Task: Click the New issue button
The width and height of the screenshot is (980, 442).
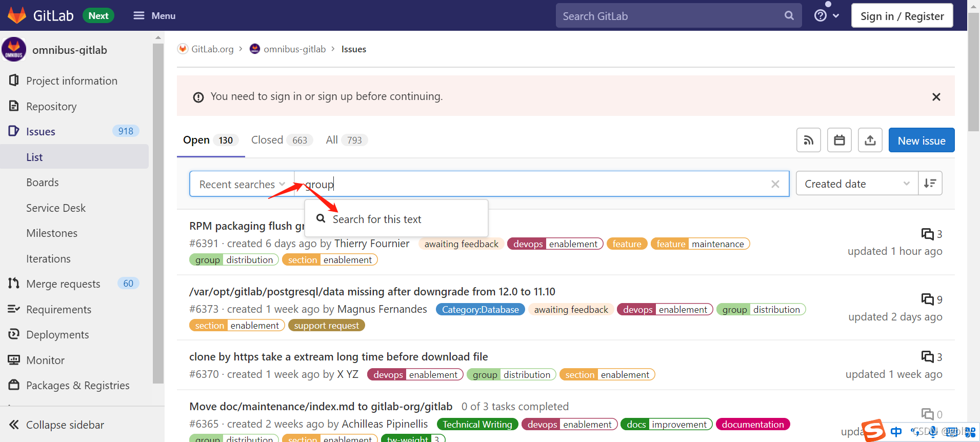Action: (922, 140)
